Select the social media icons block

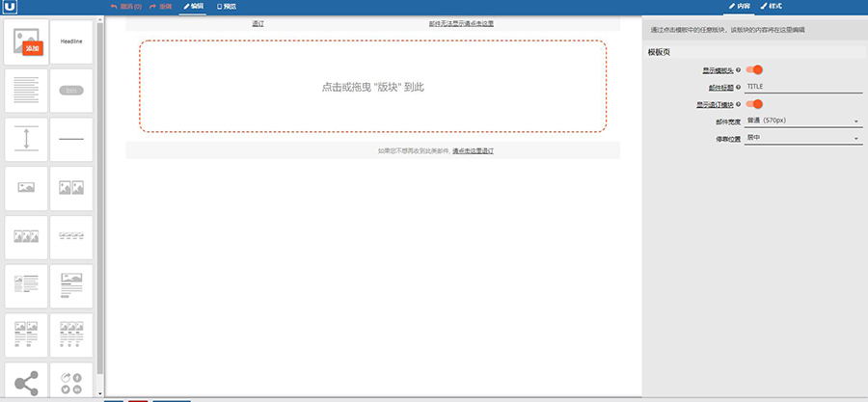71,382
